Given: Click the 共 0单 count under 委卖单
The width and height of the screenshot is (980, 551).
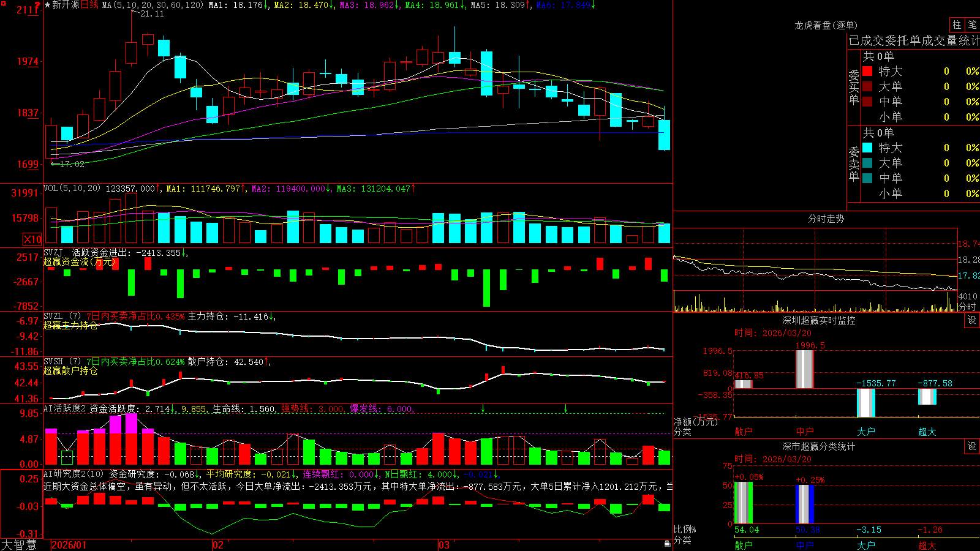Looking at the screenshot, I should point(878,132).
